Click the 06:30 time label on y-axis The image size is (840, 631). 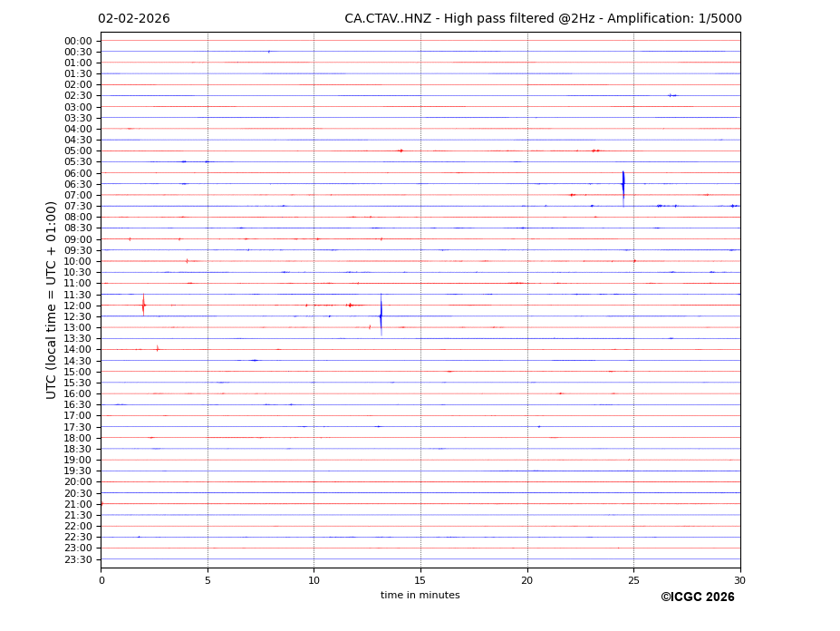[x=78, y=184]
